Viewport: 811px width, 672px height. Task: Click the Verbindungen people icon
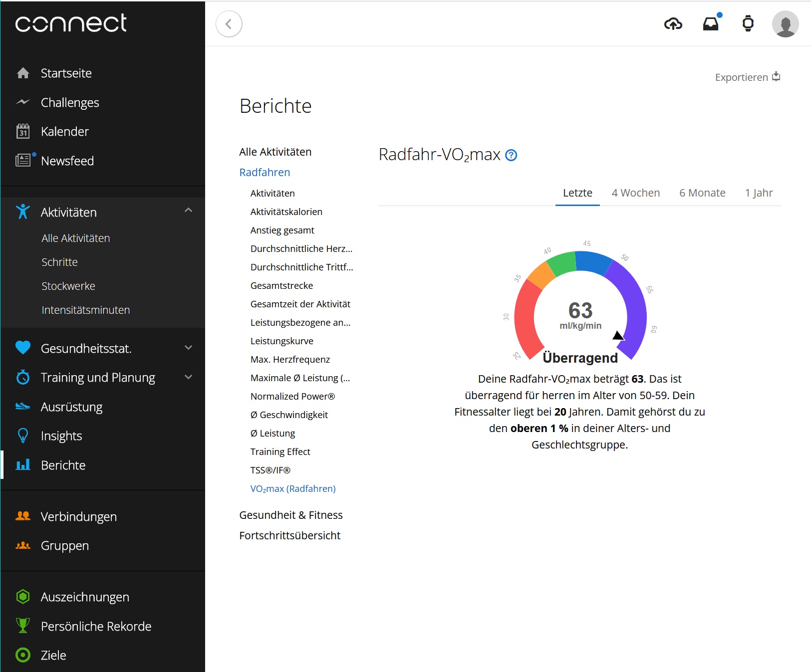click(23, 516)
